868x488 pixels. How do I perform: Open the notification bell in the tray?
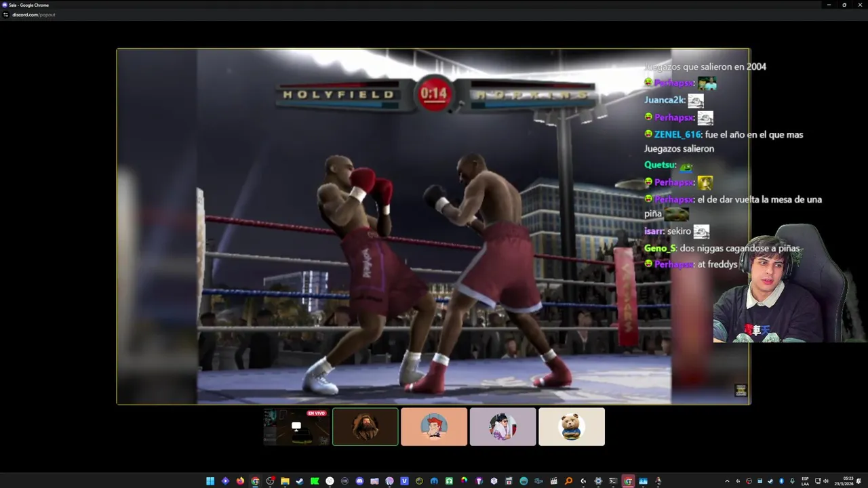tap(859, 481)
